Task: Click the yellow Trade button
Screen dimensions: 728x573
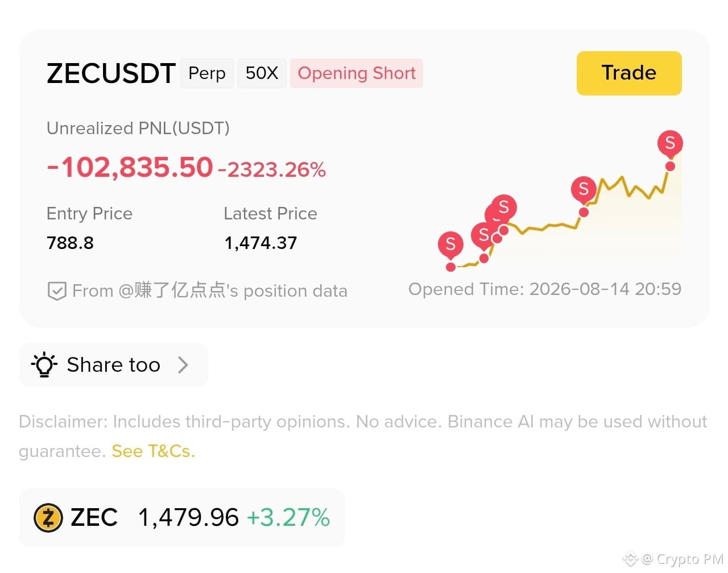Action: pos(629,73)
